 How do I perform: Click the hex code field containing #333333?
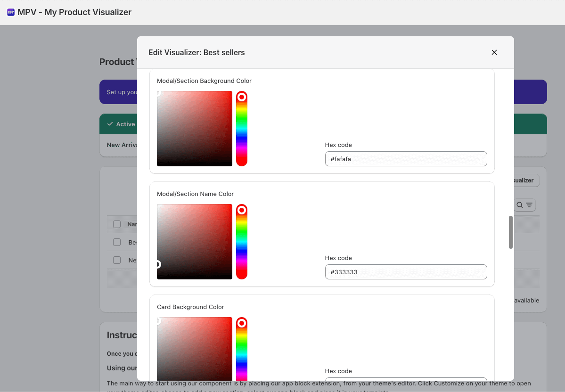coord(406,272)
